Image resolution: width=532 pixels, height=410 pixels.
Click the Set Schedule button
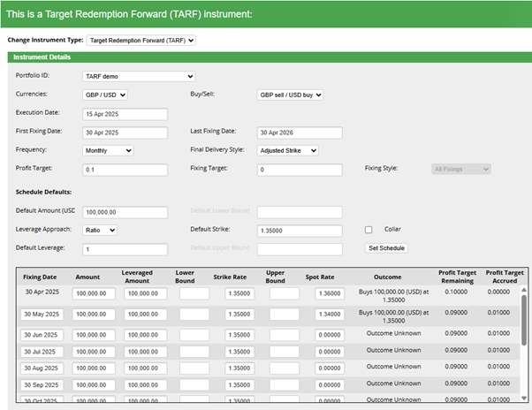click(386, 248)
